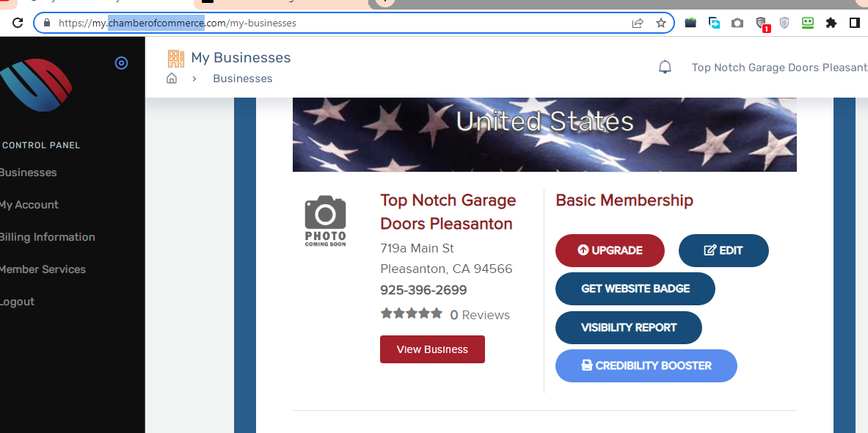Click the EDIT button
Viewport: 868px width, 433px height.
723,250
